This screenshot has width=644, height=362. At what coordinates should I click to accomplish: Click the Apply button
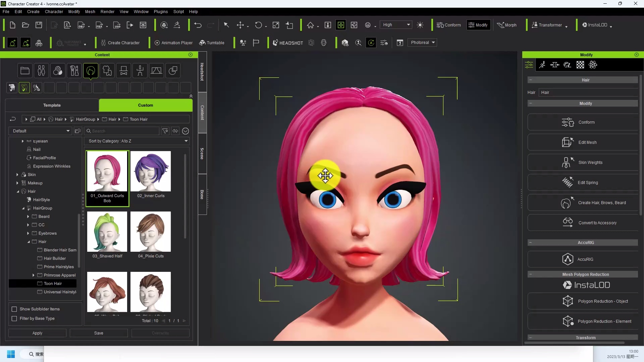(37, 333)
